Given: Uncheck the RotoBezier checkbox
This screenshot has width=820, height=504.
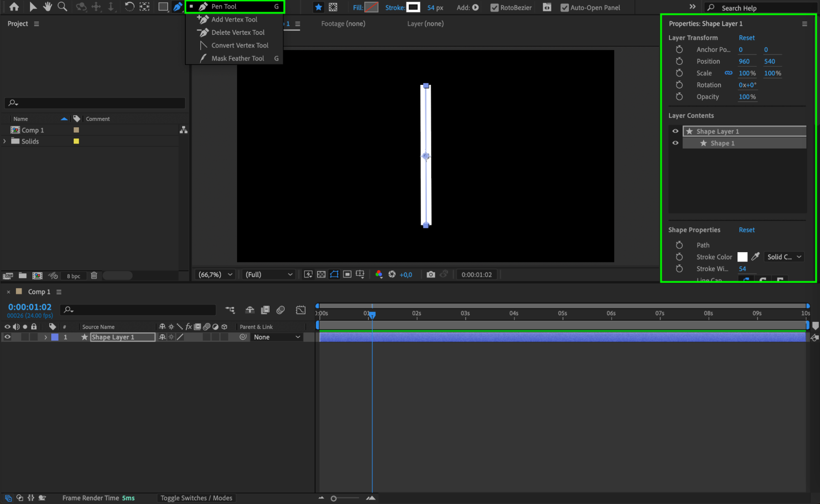Looking at the screenshot, I should pos(494,7).
